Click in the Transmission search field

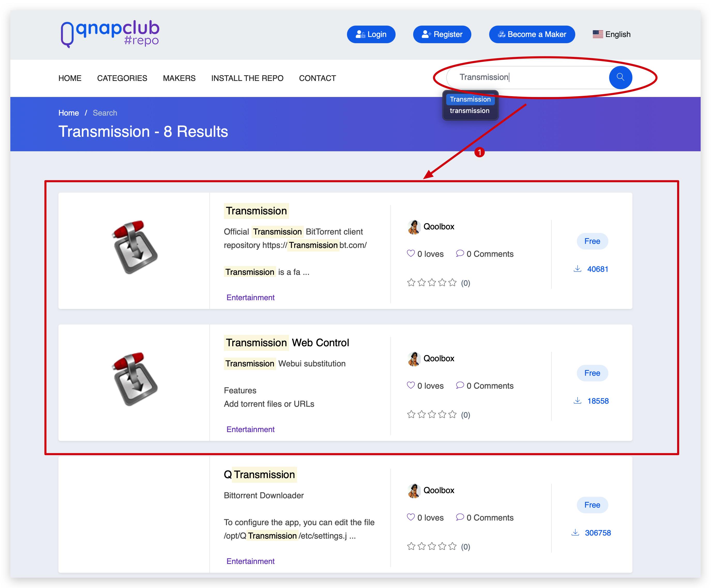[x=525, y=78]
